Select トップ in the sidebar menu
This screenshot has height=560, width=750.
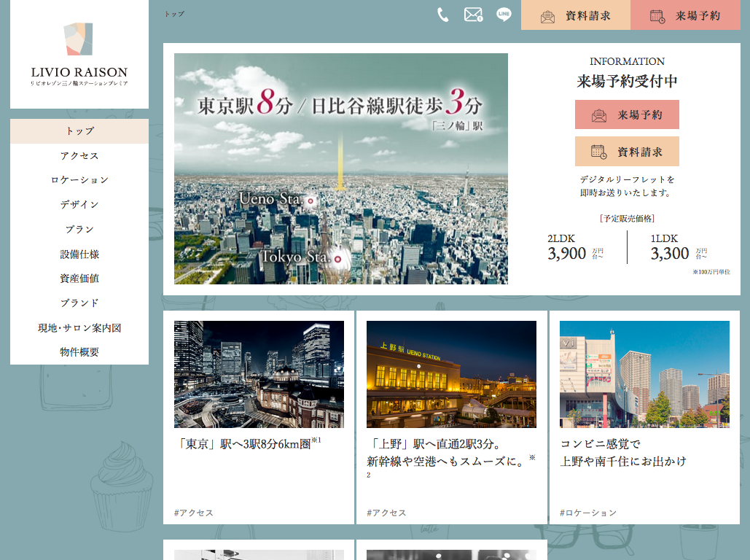click(79, 131)
